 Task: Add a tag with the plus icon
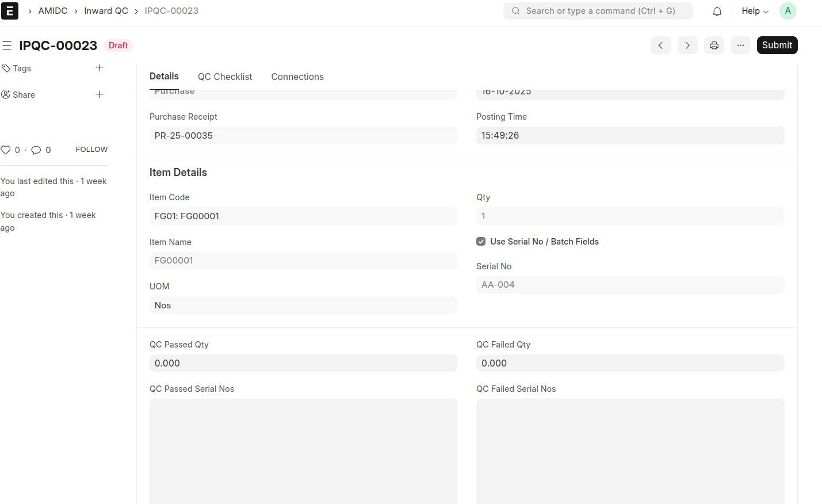(99, 68)
